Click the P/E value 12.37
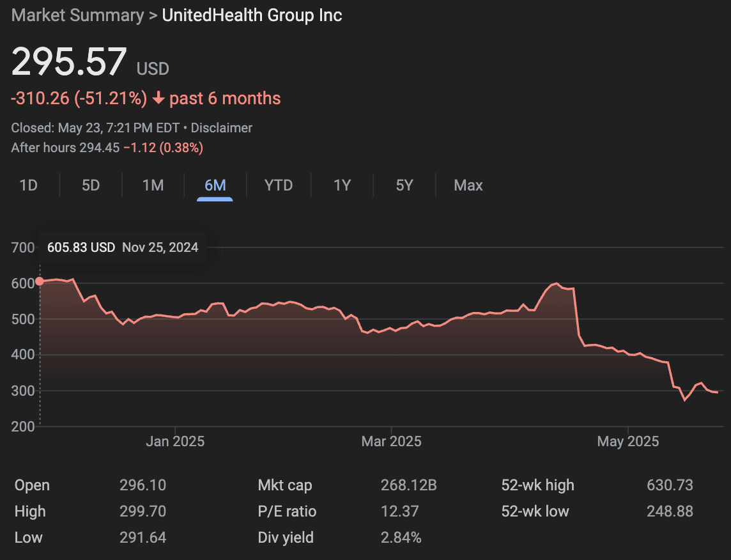Screen dimensions: 731x560 click(x=399, y=511)
